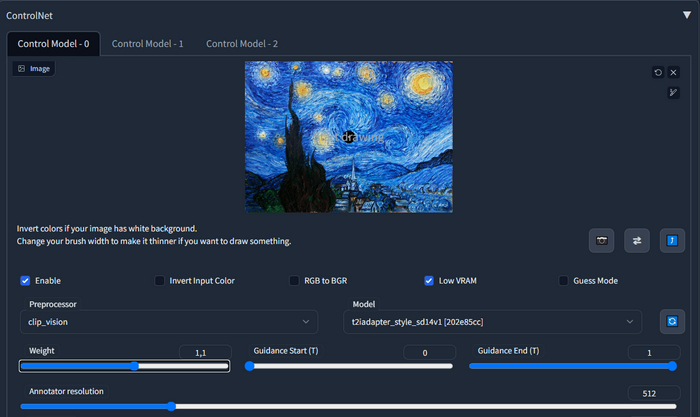Open the Preprocessor dropdown showing clip_vision
Viewport: 700px width, 417px height.
click(168, 321)
